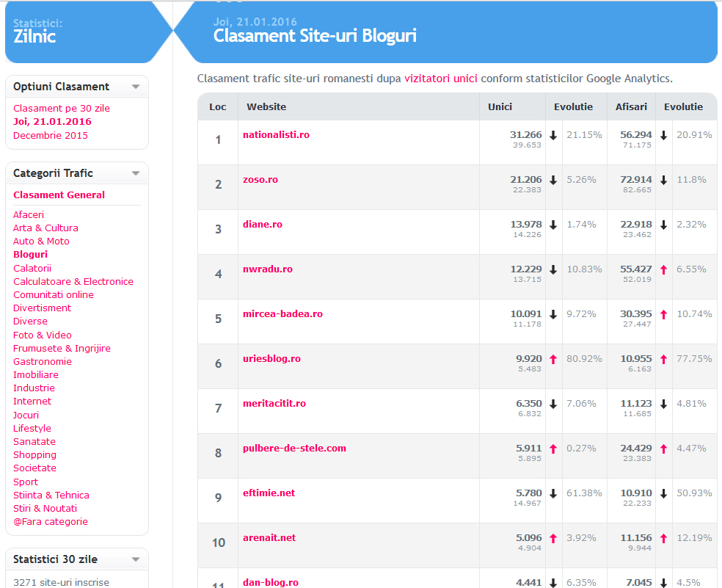
Task: Click the Website column header
Action: tap(266, 107)
